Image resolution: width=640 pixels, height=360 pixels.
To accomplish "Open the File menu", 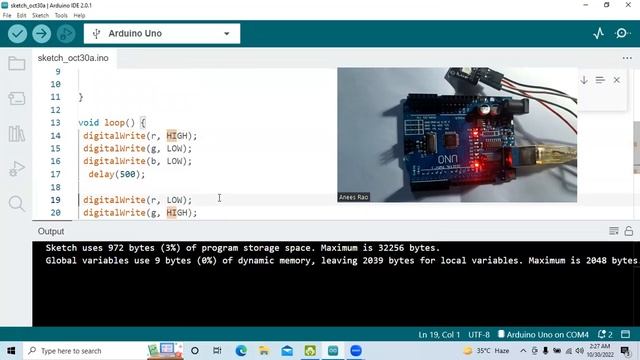I will pos(7,16).
